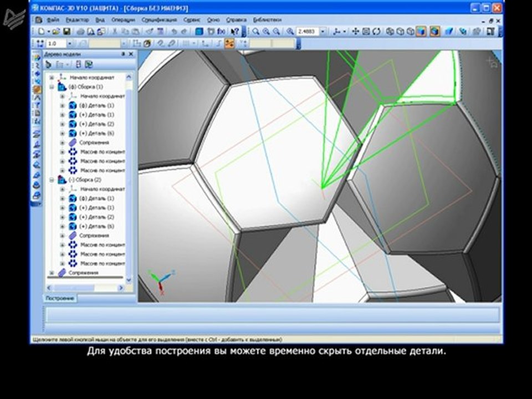Click the zoom in magnifier icon

[267, 32]
